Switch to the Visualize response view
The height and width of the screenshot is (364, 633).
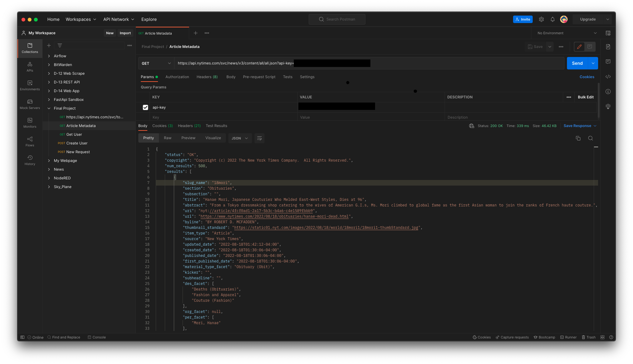(213, 138)
